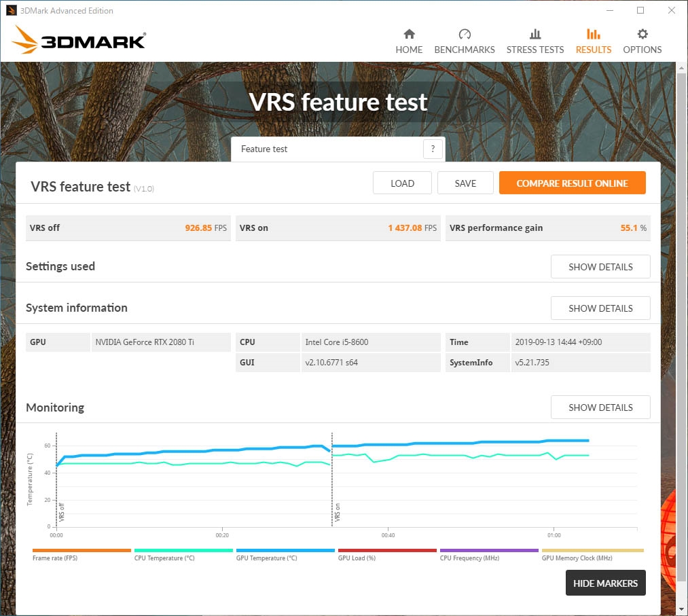Toggle GPU Temperature legend series
Viewport: 688px width, 616px height.
coord(285,555)
